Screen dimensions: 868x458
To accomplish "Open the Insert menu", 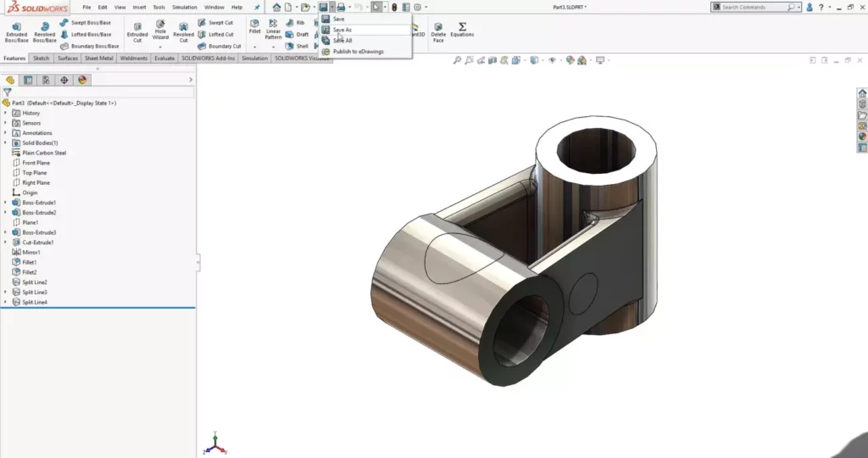I will pos(140,7).
